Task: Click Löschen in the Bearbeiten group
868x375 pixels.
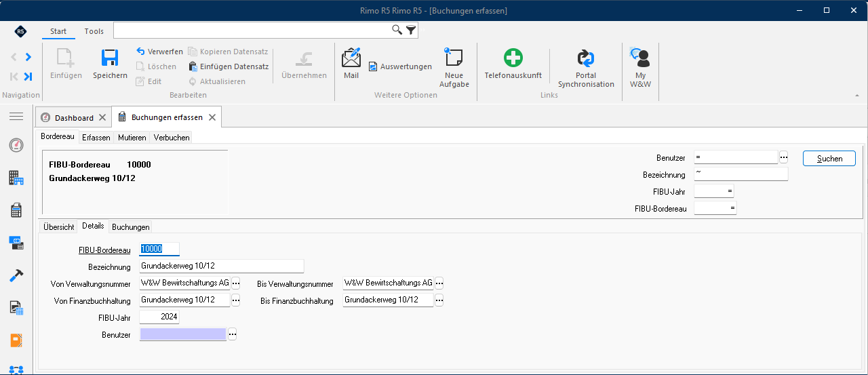Action: [156, 66]
